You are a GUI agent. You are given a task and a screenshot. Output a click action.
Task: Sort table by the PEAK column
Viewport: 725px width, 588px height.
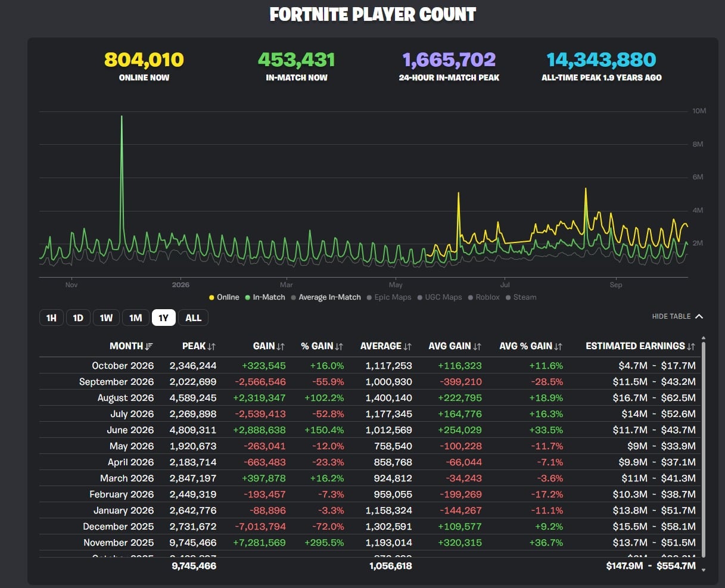pos(199,346)
